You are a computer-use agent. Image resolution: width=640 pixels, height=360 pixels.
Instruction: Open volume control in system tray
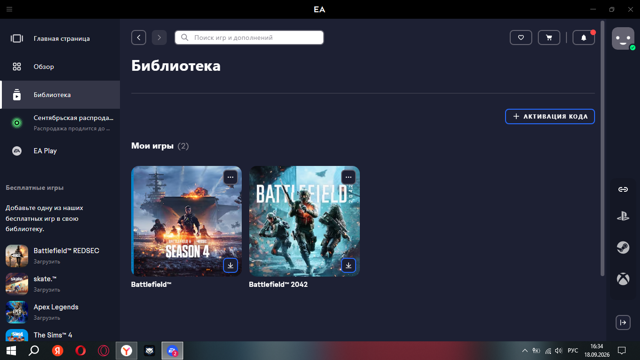click(559, 351)
